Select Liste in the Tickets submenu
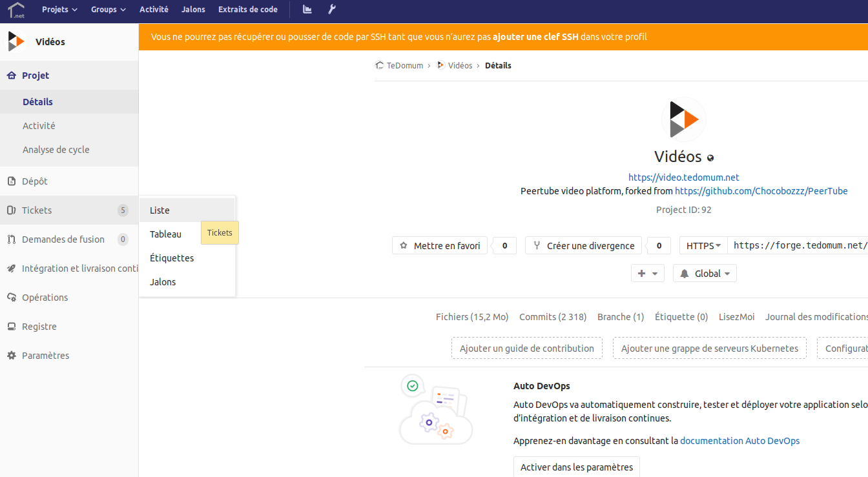The height and width of the screenshot is (477, 868). pyautogui.click(x=160, y=210)
